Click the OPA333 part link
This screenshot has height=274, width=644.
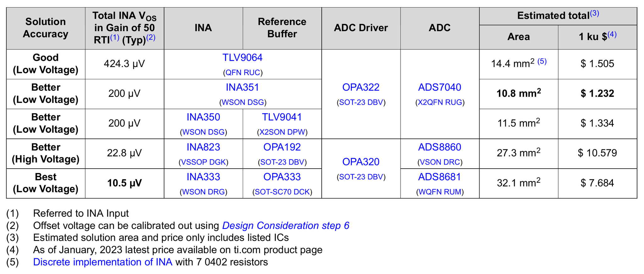(282, 177)
